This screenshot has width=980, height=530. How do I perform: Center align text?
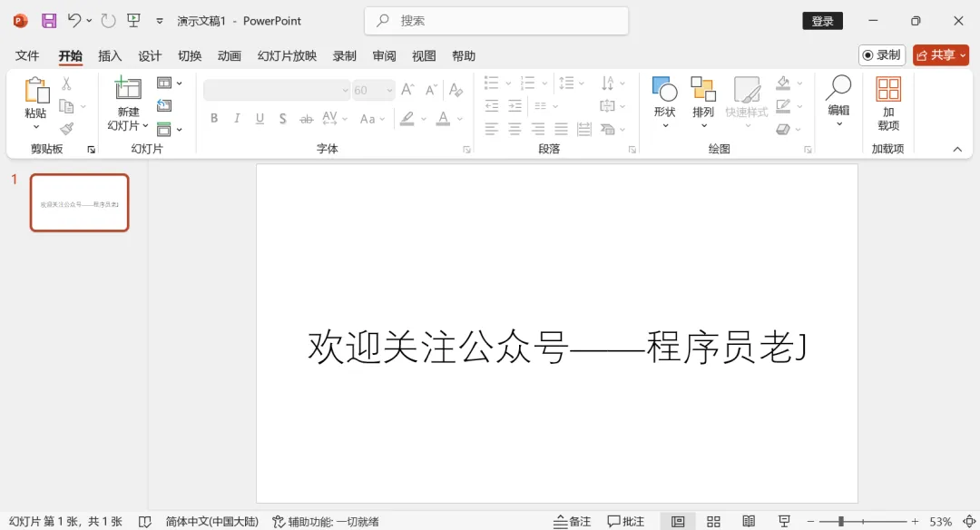(514, 130)
